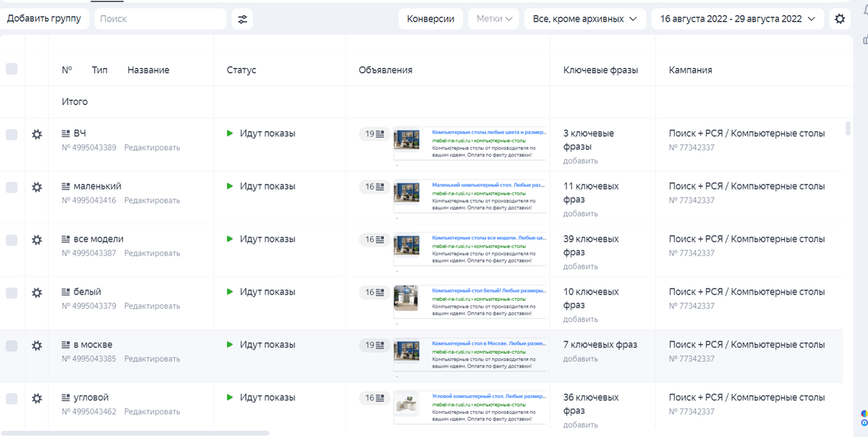This screenshot has height=437, width=868.
Task: Click Конверсии button
Action: (x=431, y=19)
